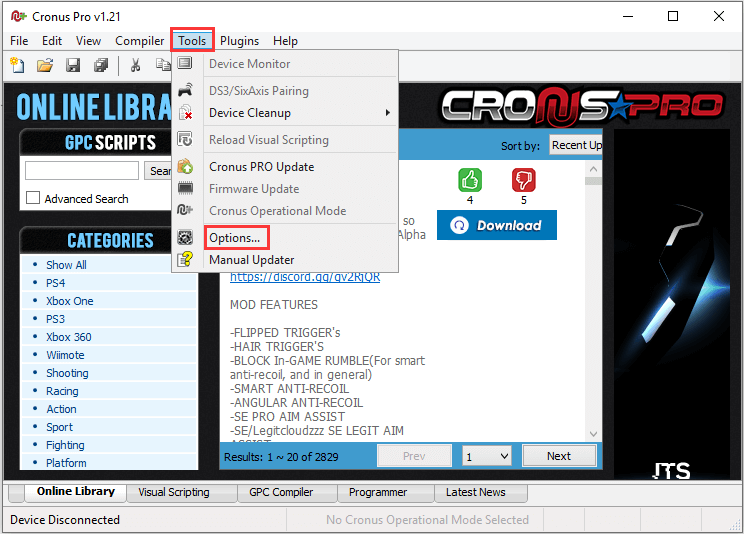Select the Platform category
Image resolution: width=744 pixels, height=534 pixels.
pos(66,463)
